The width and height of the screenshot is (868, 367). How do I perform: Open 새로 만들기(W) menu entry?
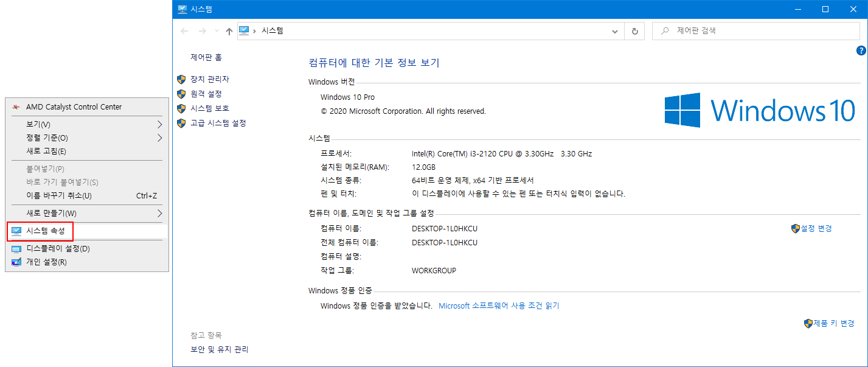click(x=87, y=213)
